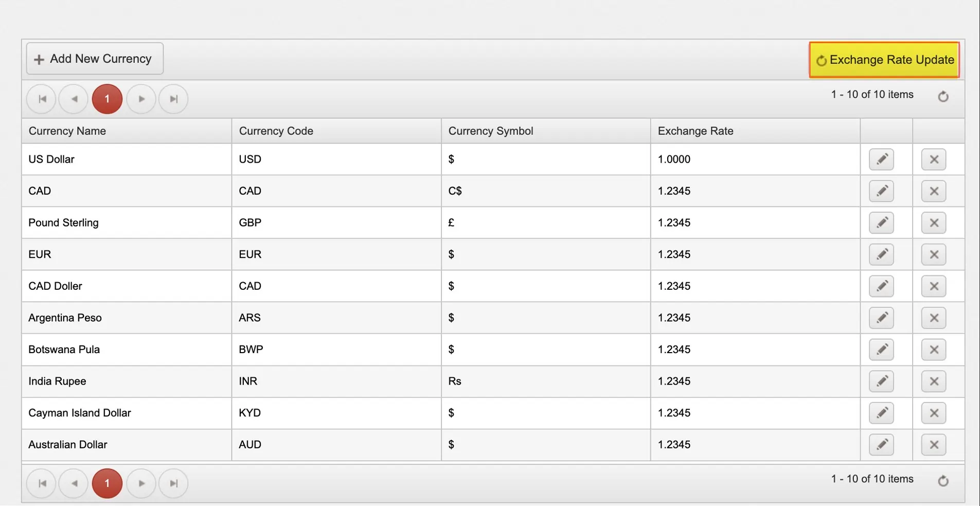
Task: Refresh grid using bottom refresh icon
Action: click(x=943, y=481)
